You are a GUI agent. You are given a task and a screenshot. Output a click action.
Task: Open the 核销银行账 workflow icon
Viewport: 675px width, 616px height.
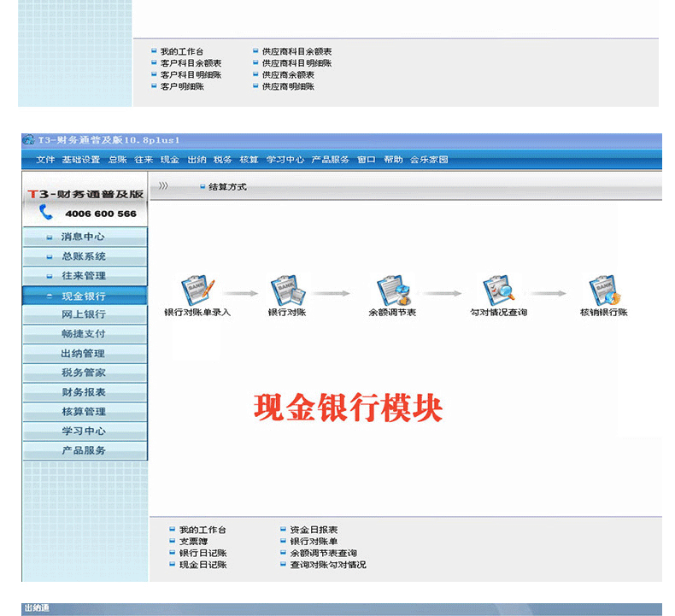(604, 290)
